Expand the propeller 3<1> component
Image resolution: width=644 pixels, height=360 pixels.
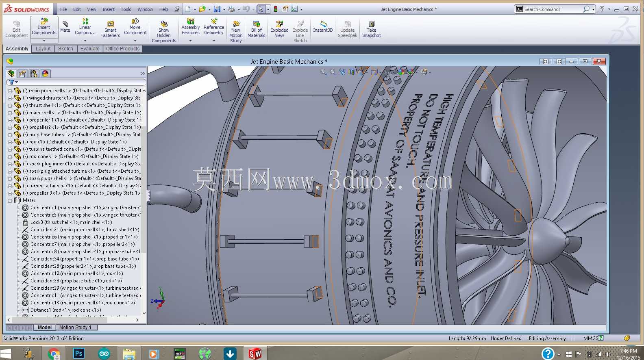[x=10, y=193]
